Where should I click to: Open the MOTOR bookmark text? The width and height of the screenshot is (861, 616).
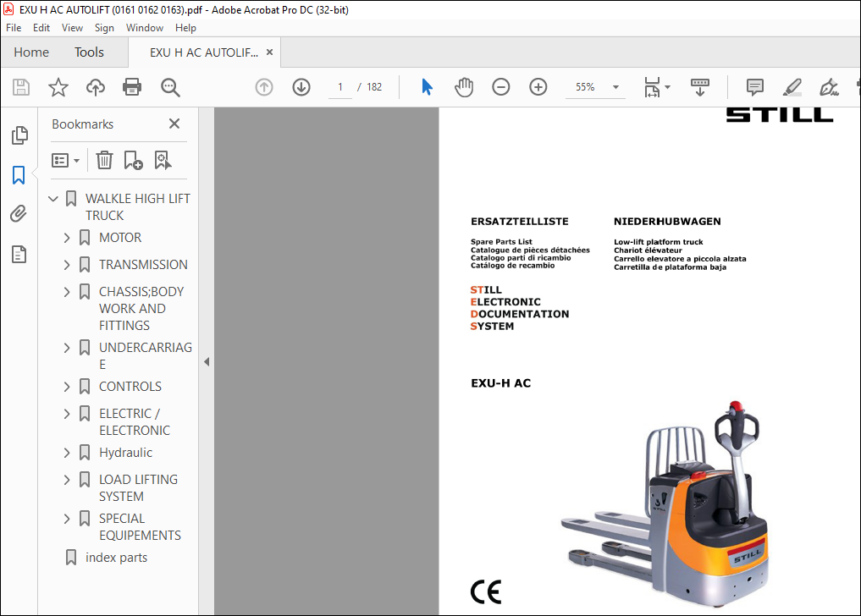pyautogui.click(x=120, y=238)
